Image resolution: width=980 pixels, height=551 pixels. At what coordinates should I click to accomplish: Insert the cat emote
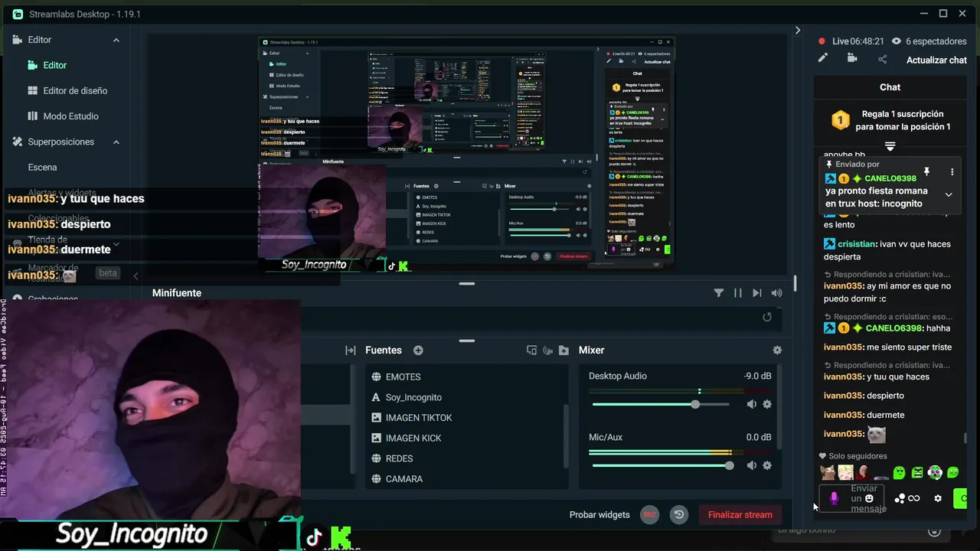827,473
